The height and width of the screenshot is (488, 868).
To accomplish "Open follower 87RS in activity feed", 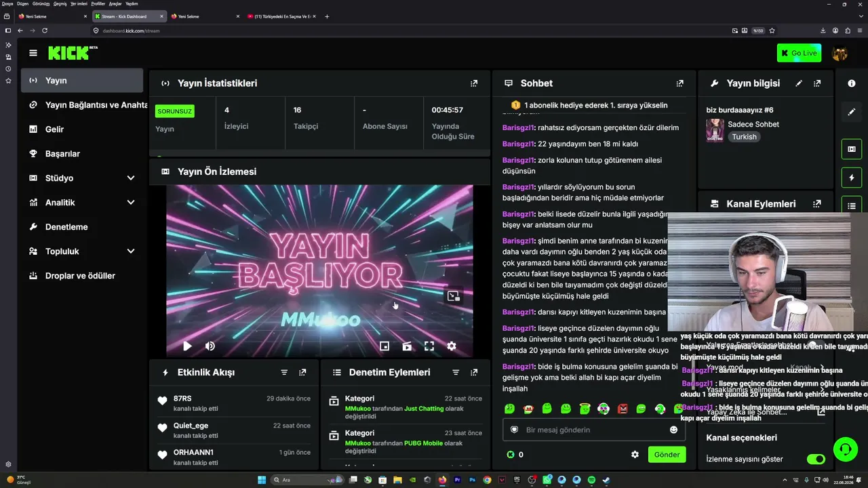I will (182, 399).
